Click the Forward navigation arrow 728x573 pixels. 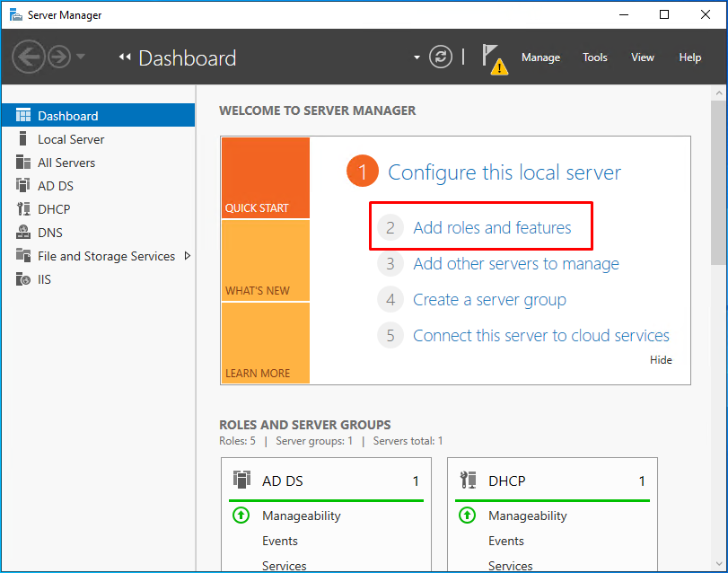pyautogui.click(x=59, y=57)
